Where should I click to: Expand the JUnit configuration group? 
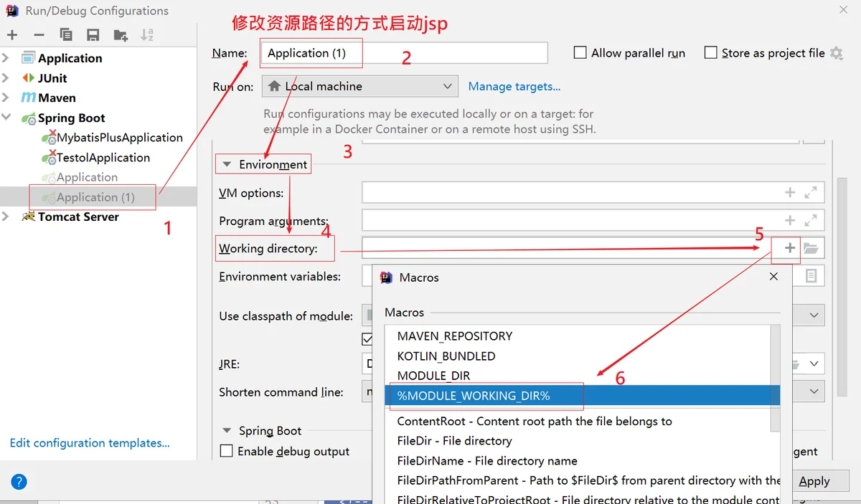coord(6,78)
